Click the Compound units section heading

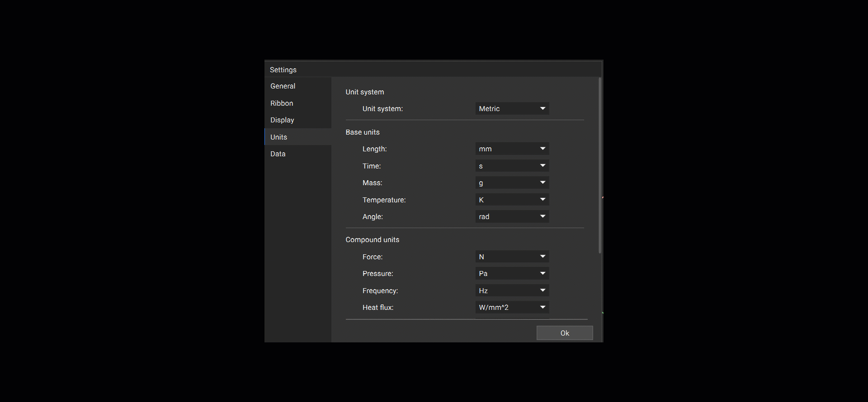tap(373, 239)
